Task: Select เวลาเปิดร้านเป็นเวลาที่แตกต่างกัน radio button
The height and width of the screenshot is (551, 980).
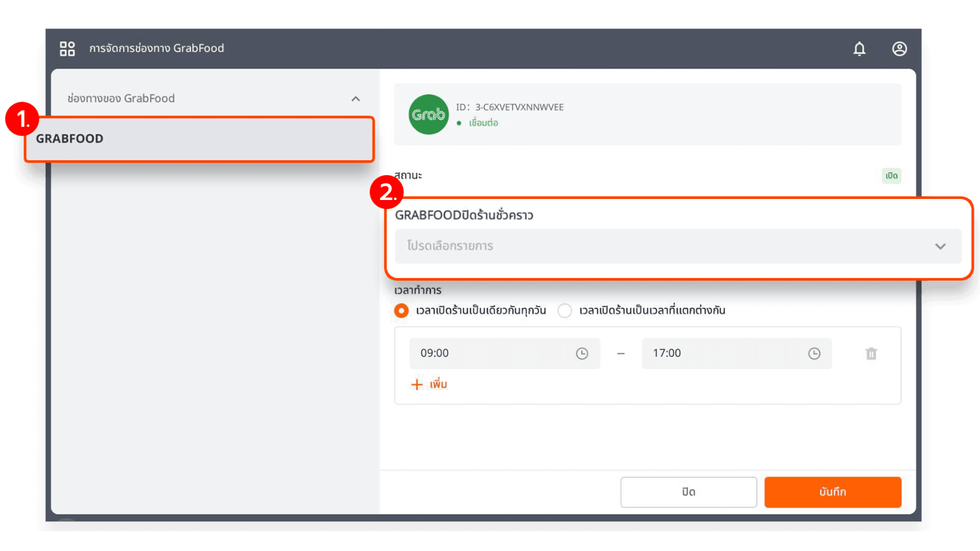Action: click(x=565, y=310)
